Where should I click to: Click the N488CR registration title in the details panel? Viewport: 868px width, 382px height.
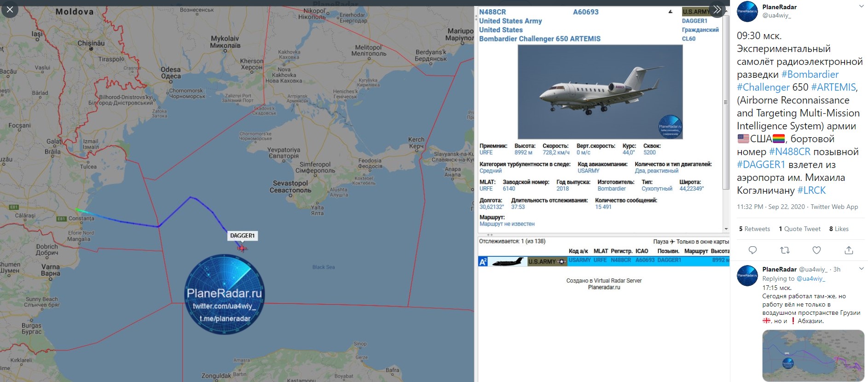pos(492,12)
